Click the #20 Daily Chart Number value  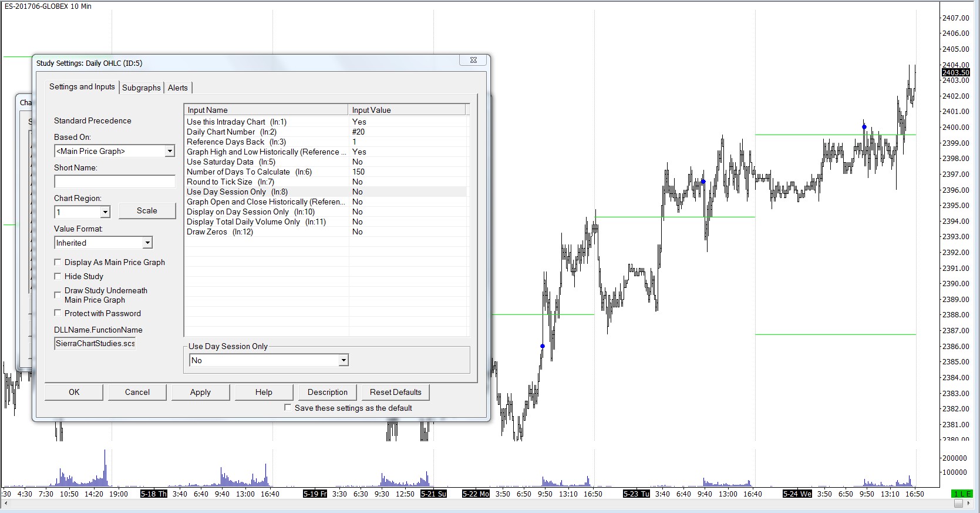coord(358,132)
